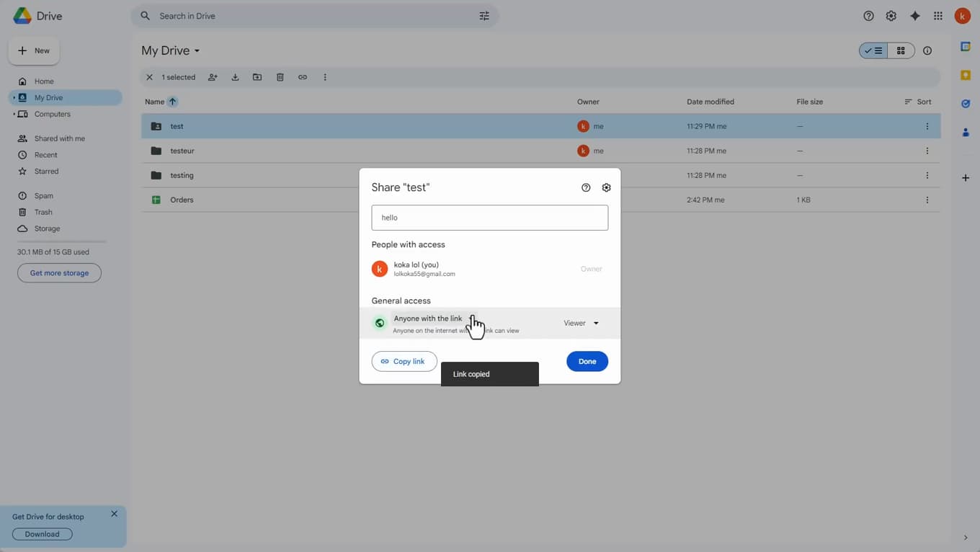Click Copy link button

click(404, 361)
